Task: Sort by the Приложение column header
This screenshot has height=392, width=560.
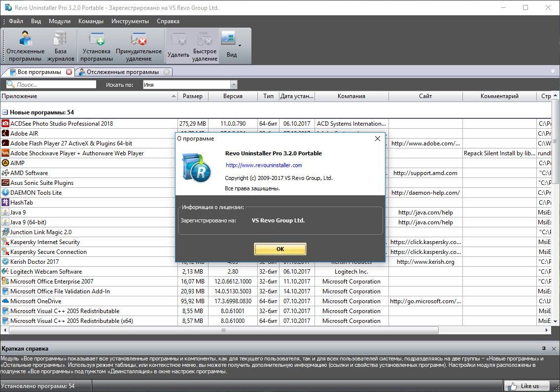Action: click(89, 96)
